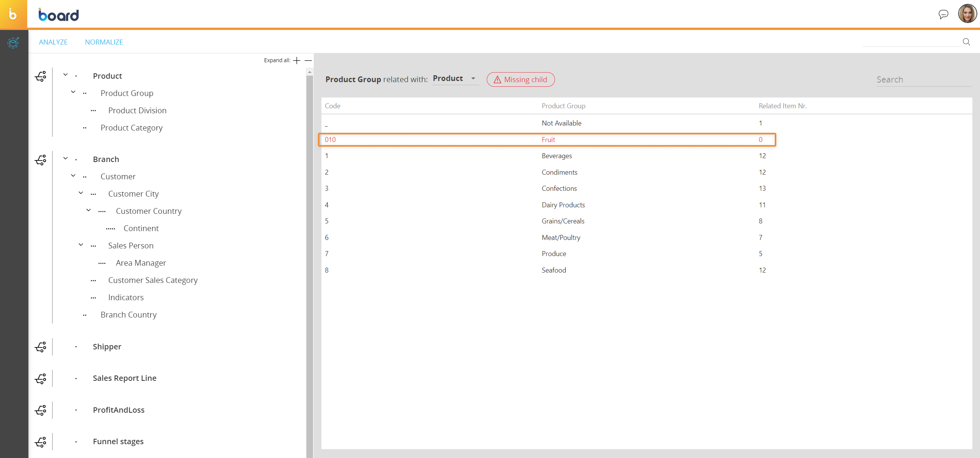Click the magnifier search icon at top right
This screenshot has width=980, height=458.
(966, 42)
